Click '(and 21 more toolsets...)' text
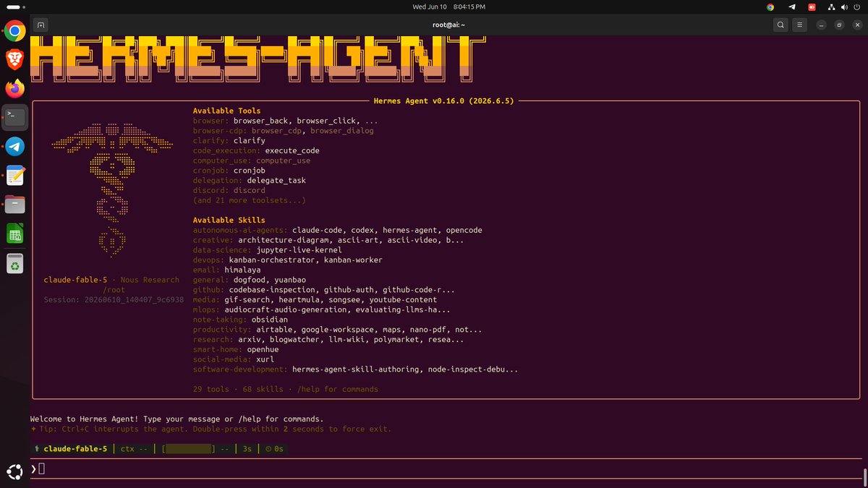 click(x=249, y=200)
